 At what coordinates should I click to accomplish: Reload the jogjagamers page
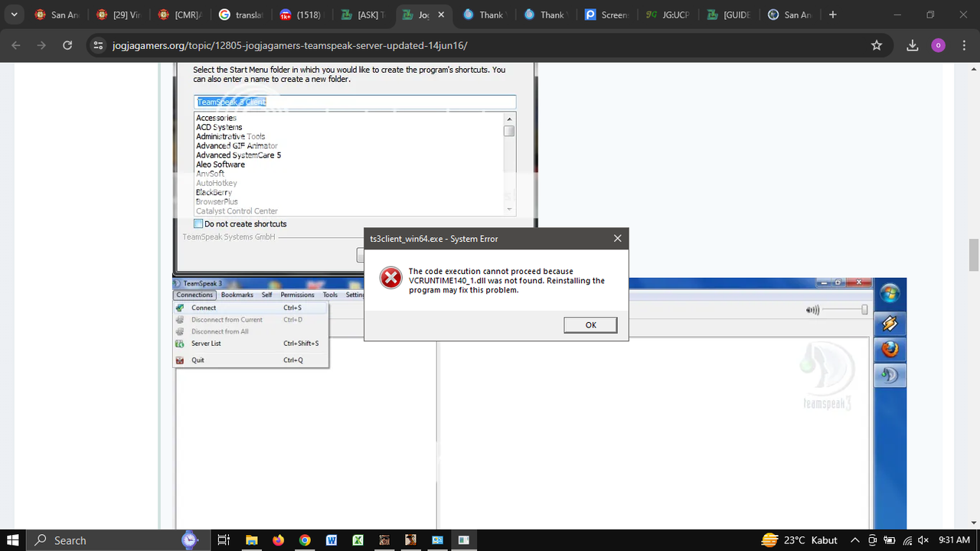(67, 45)
